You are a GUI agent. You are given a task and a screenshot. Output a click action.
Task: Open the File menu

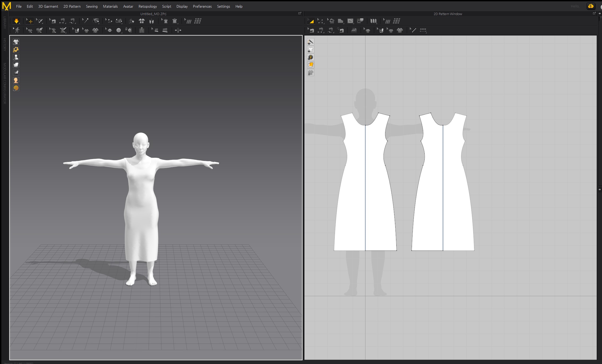pyautogui.click(x=19, y=6)
